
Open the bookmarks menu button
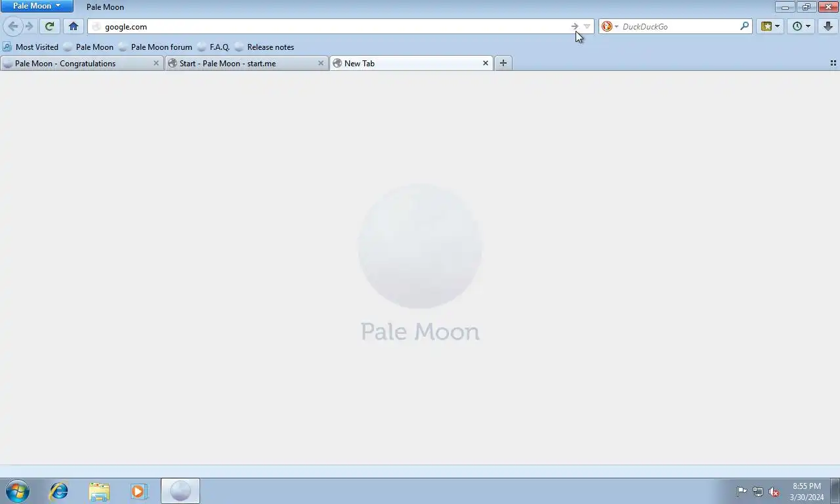click(x=766, y=26)
